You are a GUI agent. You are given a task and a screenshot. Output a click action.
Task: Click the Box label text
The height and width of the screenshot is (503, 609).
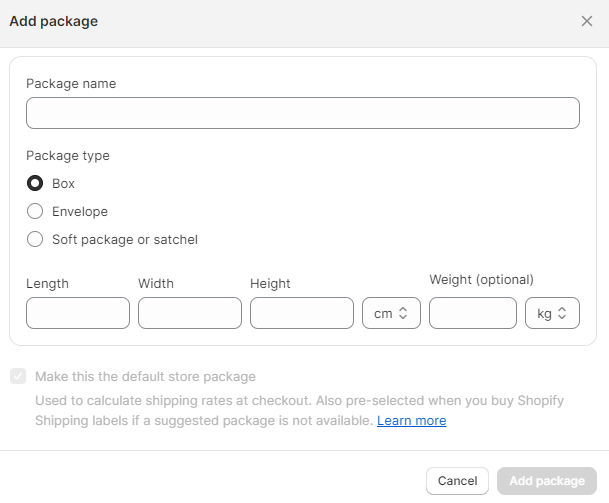(x=63, y=183)
